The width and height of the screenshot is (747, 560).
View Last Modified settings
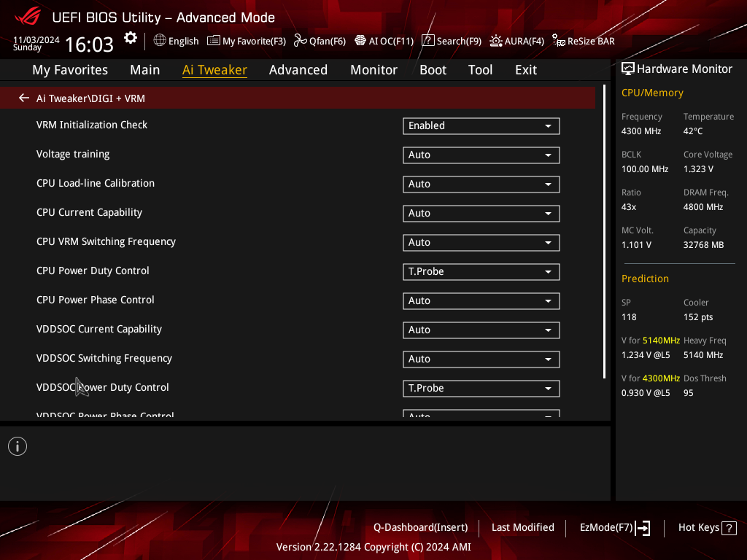tap(522, 528)
